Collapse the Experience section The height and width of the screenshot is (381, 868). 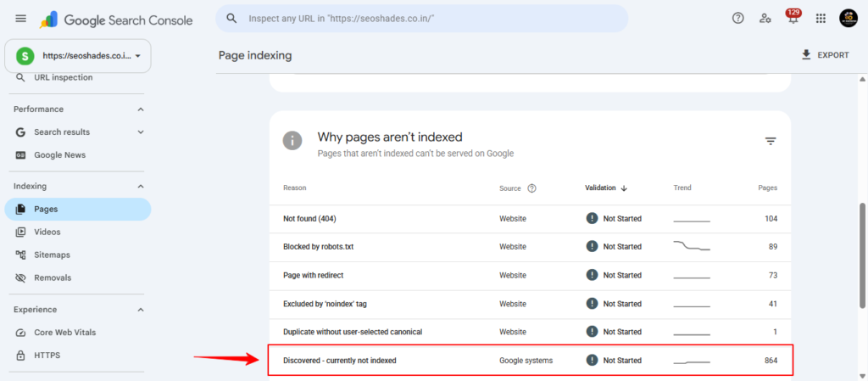pyautogui.click(x=141, y=310)
